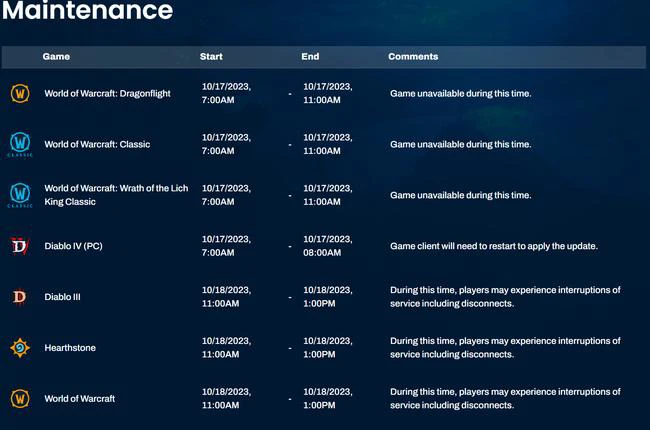The width and height of the screenshot is (650, 430).
Task: Select the Diablo III game name
Action: tap(62, 297)
